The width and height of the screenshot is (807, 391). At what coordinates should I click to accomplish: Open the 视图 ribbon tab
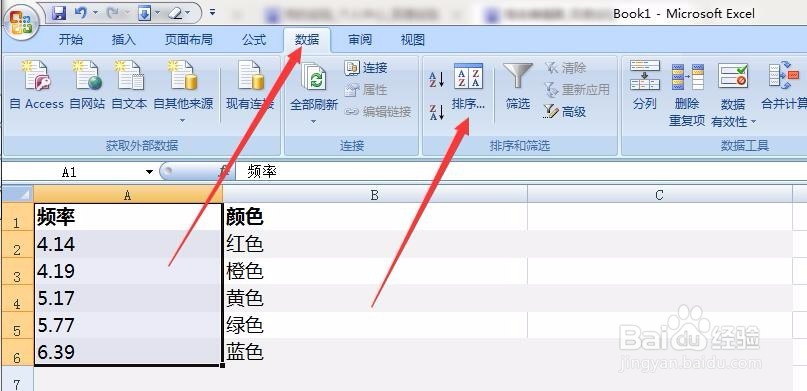[x=413, y=40]
